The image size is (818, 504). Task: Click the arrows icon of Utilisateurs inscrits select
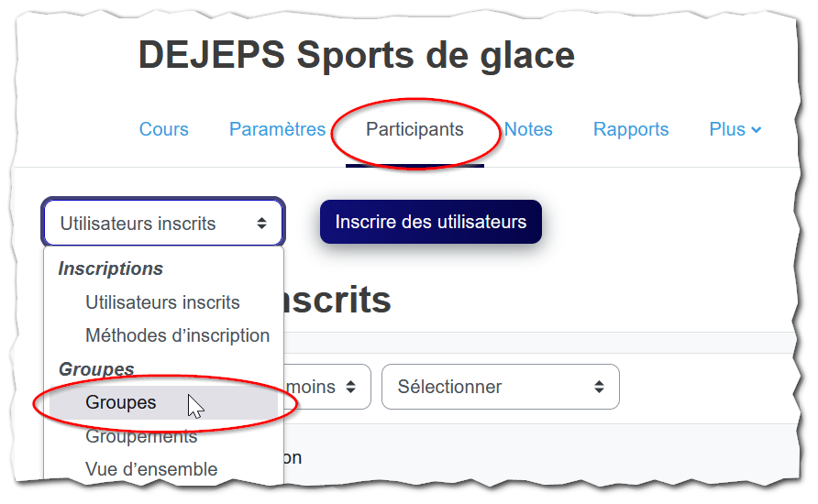(x=262, y=224)
